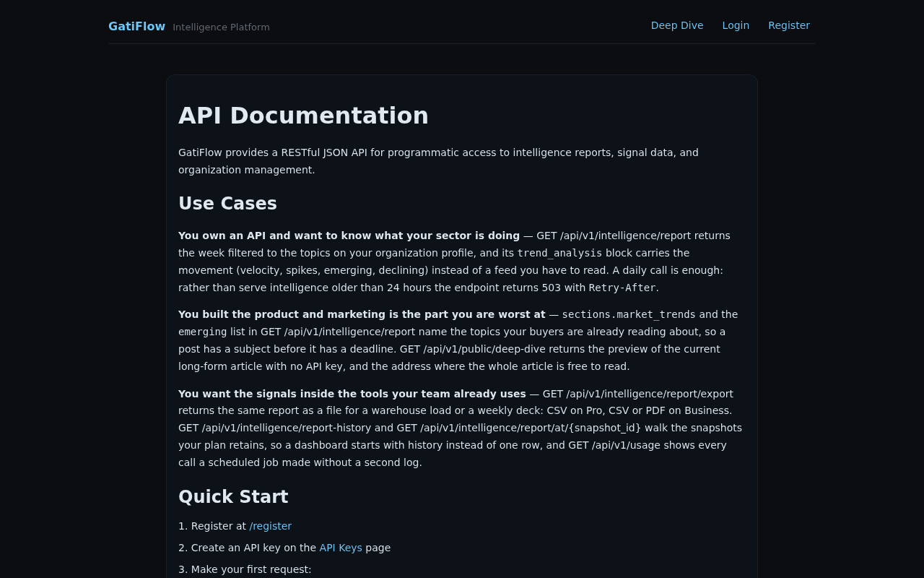Go to the Login page
Screen dimensions: 924x578
click(736, 25)
